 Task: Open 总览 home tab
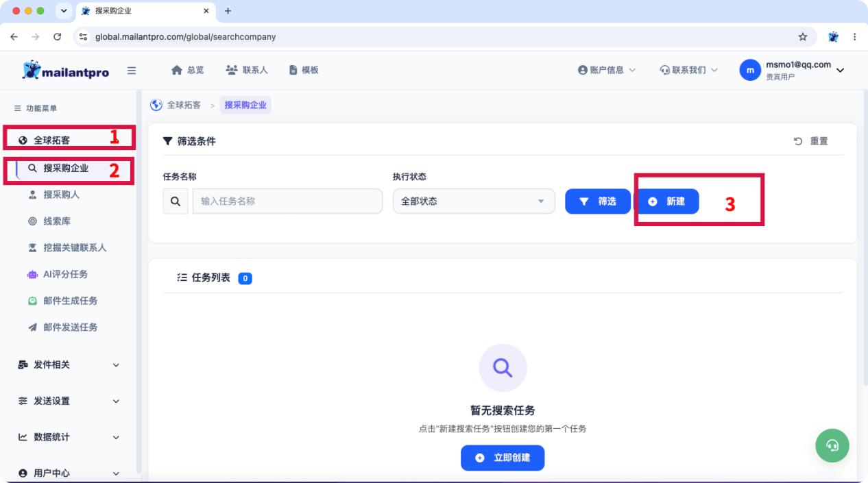[x=187, y=70]
